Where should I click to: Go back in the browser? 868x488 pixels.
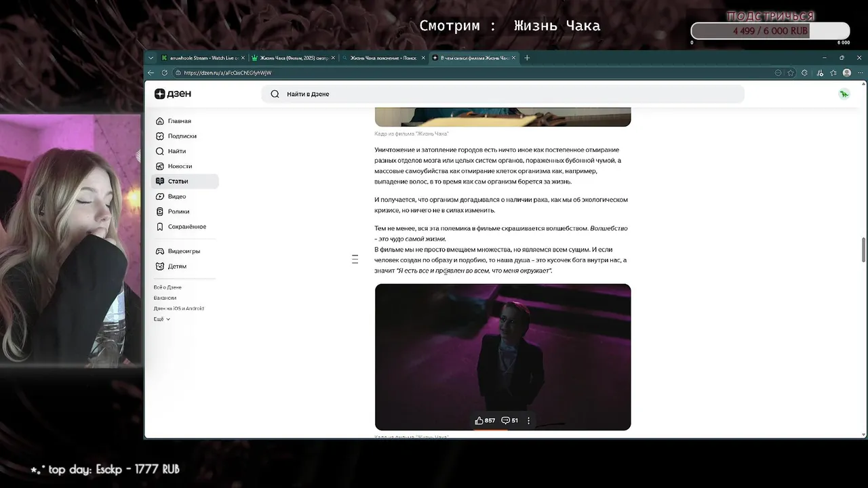coord(151,73)
